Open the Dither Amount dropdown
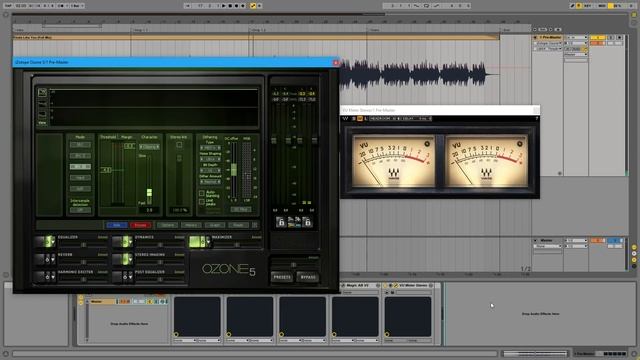This screenshot has width=640, height=360. pyautogui.click(x=210, y=182)
